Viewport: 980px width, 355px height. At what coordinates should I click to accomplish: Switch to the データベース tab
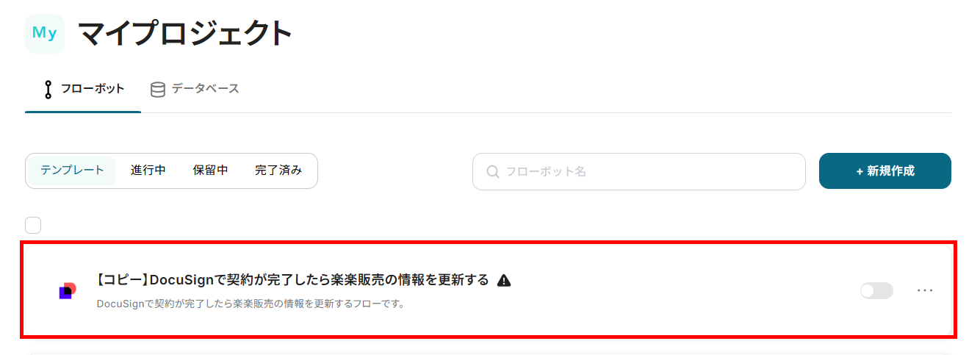195,89
